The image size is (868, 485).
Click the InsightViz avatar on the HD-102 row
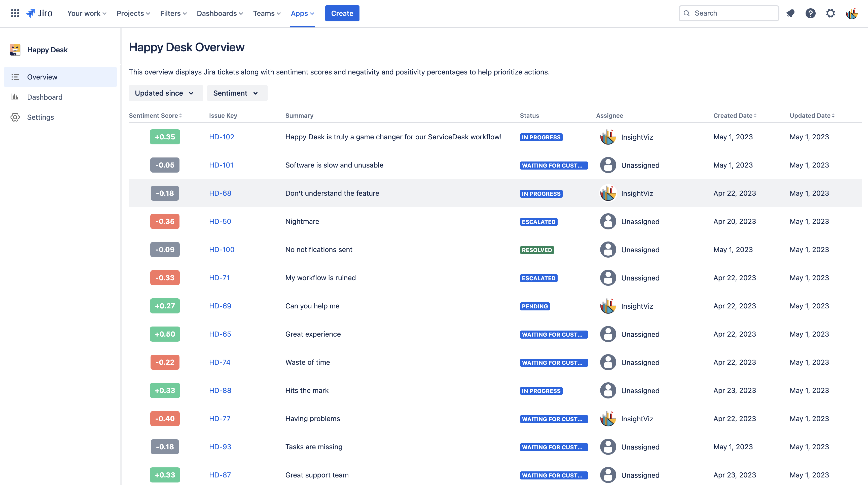point(608,137)
